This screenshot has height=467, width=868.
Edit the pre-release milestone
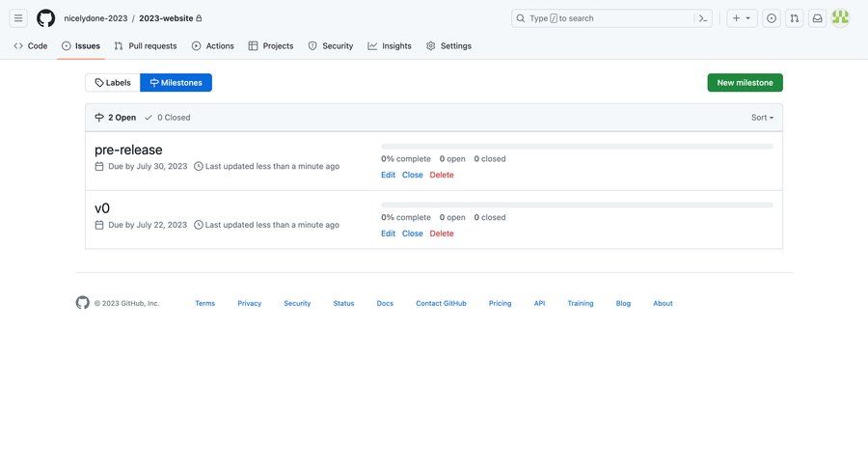tap(388, 175)
